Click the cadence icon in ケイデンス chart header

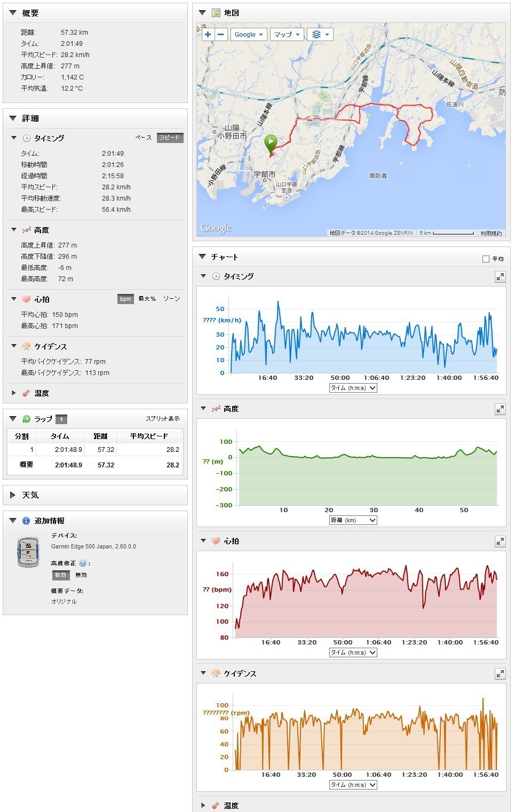216,673
